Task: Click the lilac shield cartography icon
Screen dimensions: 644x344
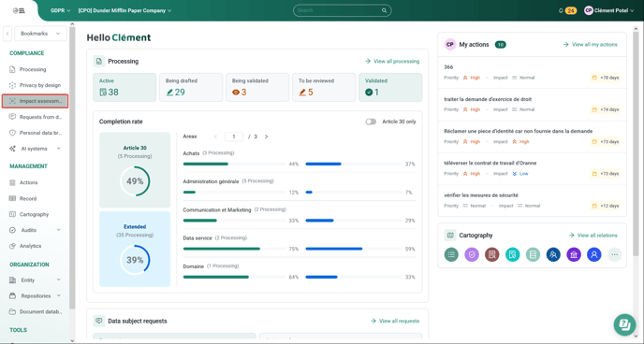Action: pyautogui.click(x=472, y=254)
